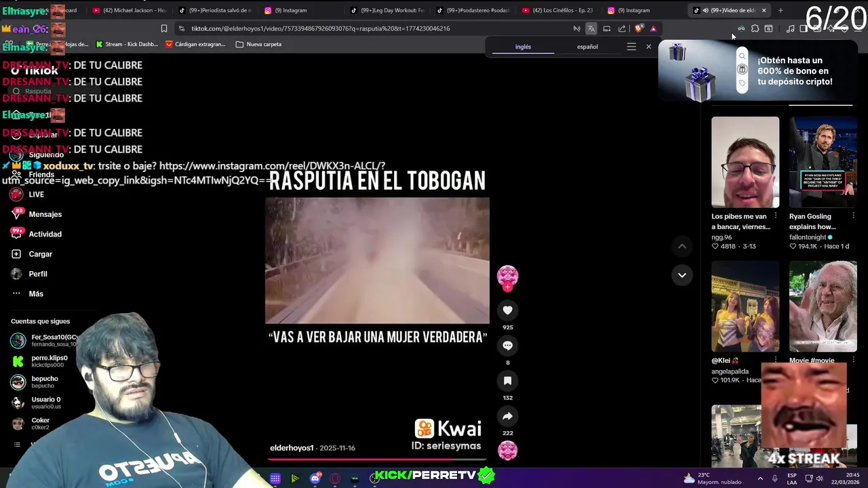Open the @Klei video thumbnail

745,306
